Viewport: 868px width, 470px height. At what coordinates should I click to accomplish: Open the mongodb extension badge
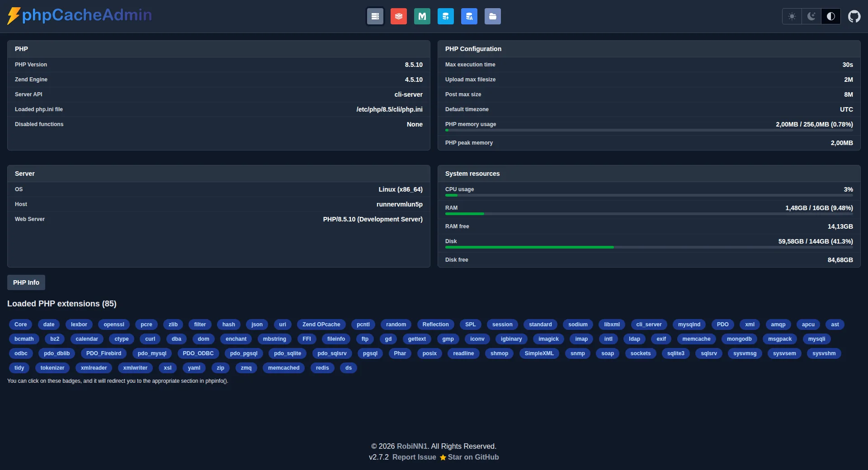coord(739,339)
